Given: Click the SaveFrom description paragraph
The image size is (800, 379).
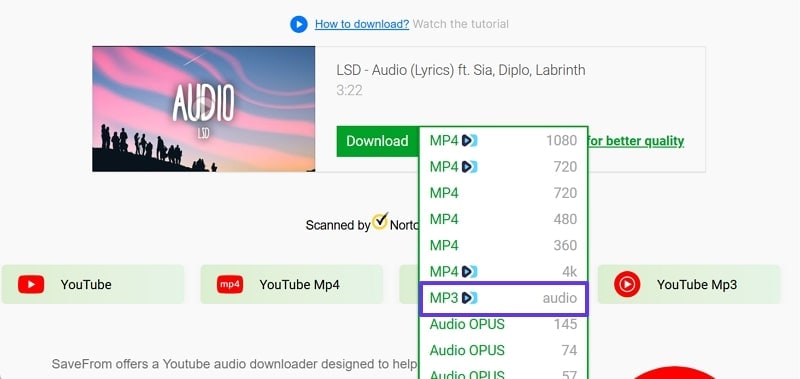Looking at the screenshot, I should click(x=235, y=364).
